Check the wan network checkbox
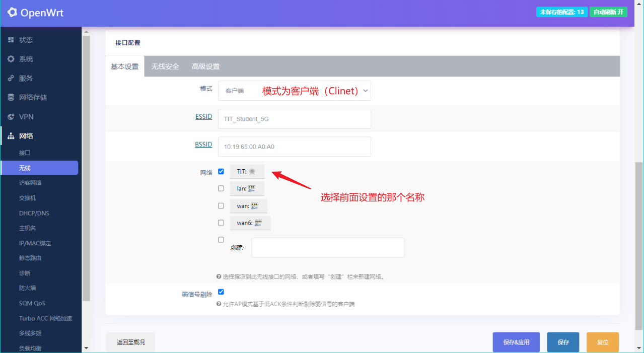The height and width of the screenshot is (353, 644). click(221, 205)
